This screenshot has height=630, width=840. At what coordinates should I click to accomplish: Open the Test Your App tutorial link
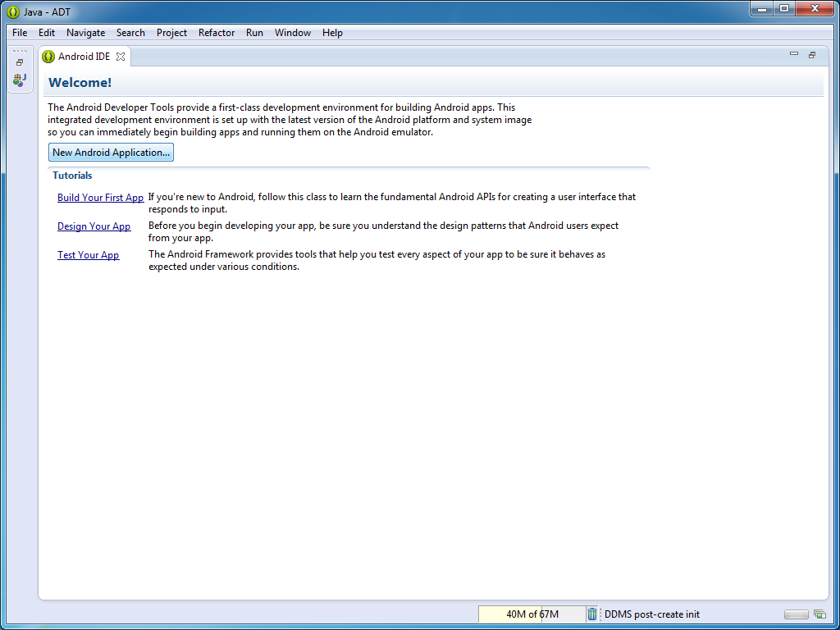pos(88,255)
